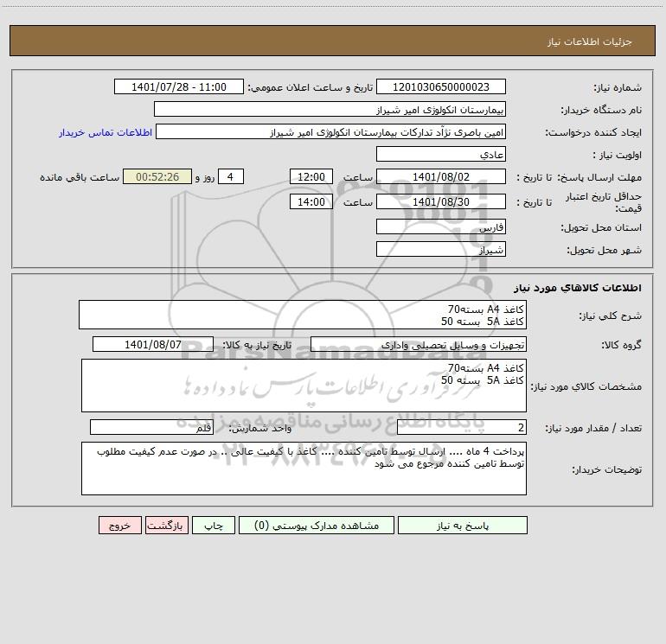Viewport: 666px width, 644px height.
Task: Open اطلاعات تماس خریدار link
Action: pyautogui.click(x=106, y=132)
